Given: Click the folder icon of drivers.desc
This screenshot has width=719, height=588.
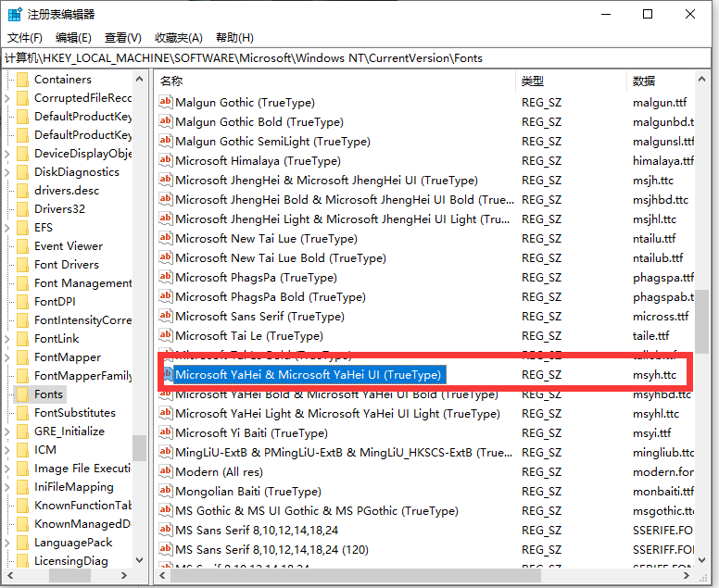Looking at the screenshot, I should pyautogui.click(x=22, y=191).
